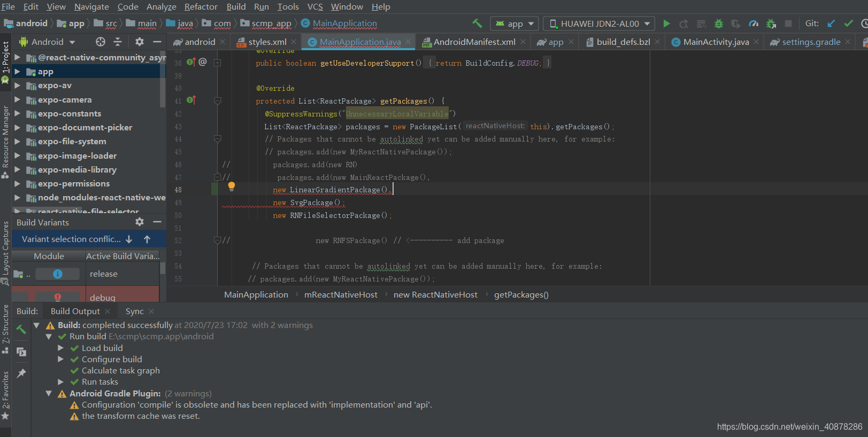The height and width of the screenshot is (437, 868).
Task: Toggle fold marker at line 41
Action: coord(218,100)
